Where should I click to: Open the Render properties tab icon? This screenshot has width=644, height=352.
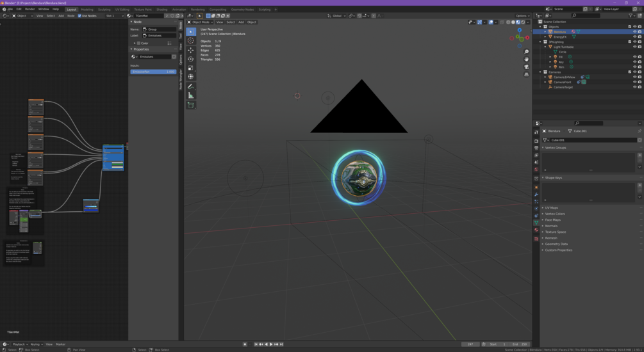(536, 141)
